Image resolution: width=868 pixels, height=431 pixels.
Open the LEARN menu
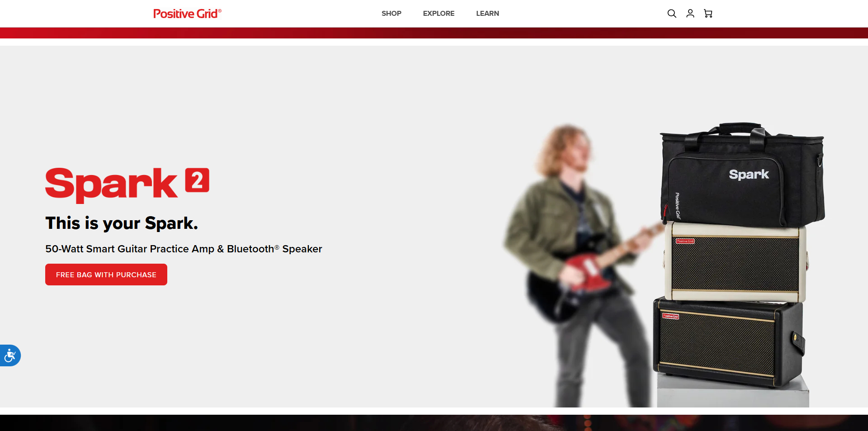click(487, 14)
